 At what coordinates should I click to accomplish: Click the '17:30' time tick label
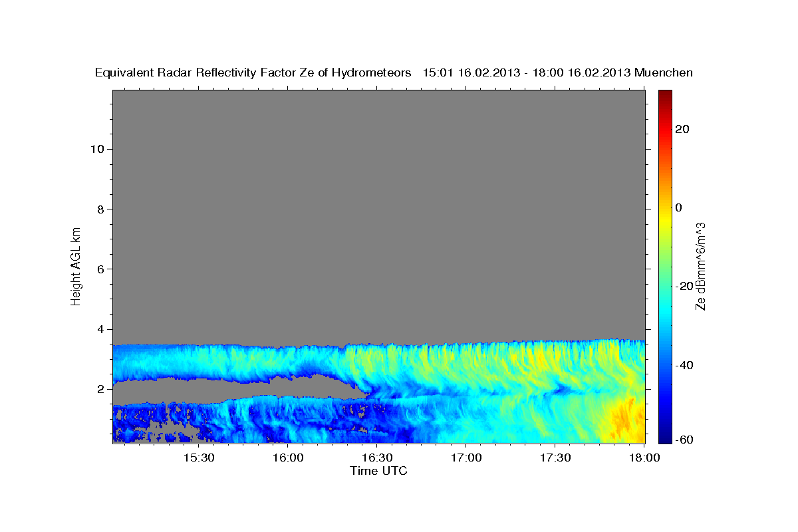coord(555,458)
